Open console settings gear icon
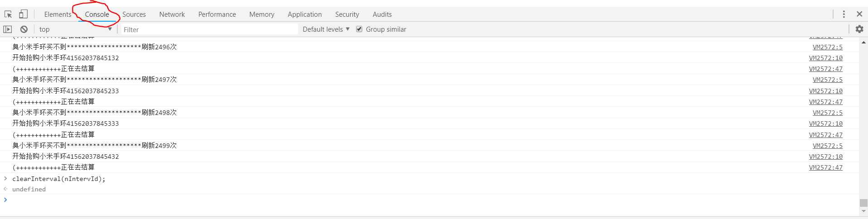 tap(859, 29)
